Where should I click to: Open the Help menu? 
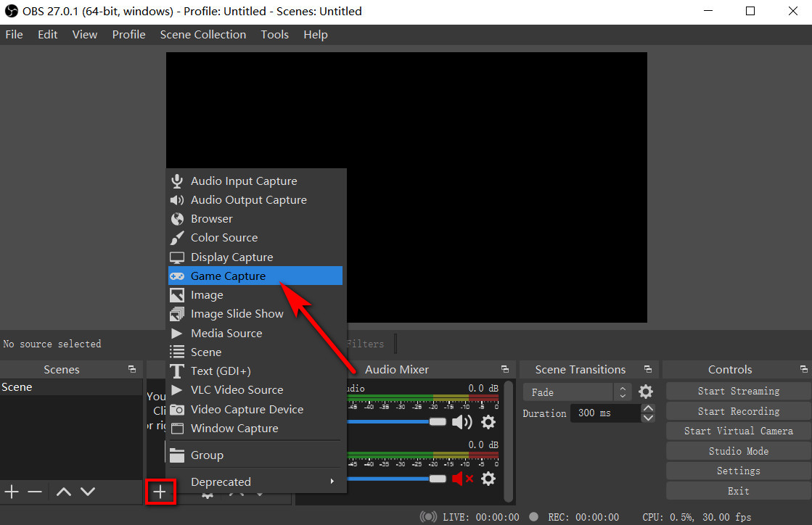[x=316, y=35]
